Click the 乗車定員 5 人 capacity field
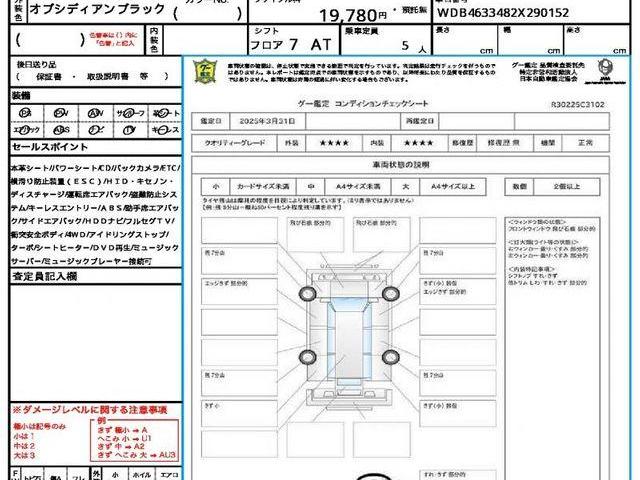640x480 pixels. (385, 40)
